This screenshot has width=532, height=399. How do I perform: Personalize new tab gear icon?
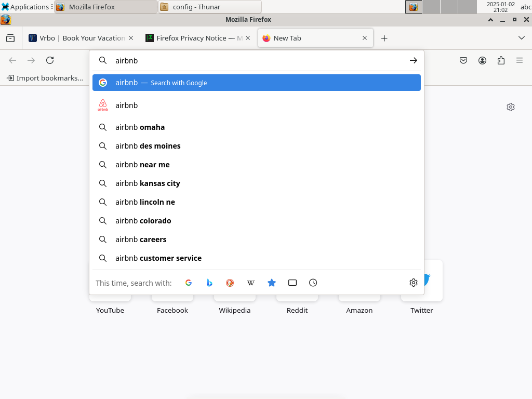tap(511, 107)
